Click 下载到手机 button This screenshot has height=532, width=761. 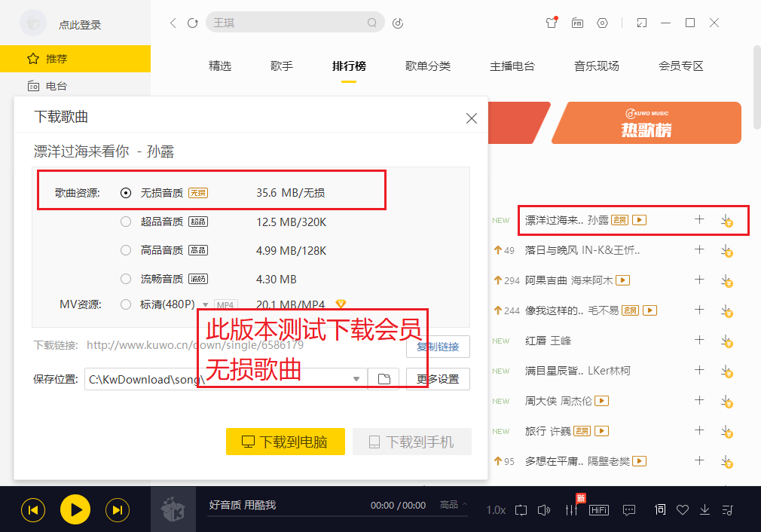point(412,442)
